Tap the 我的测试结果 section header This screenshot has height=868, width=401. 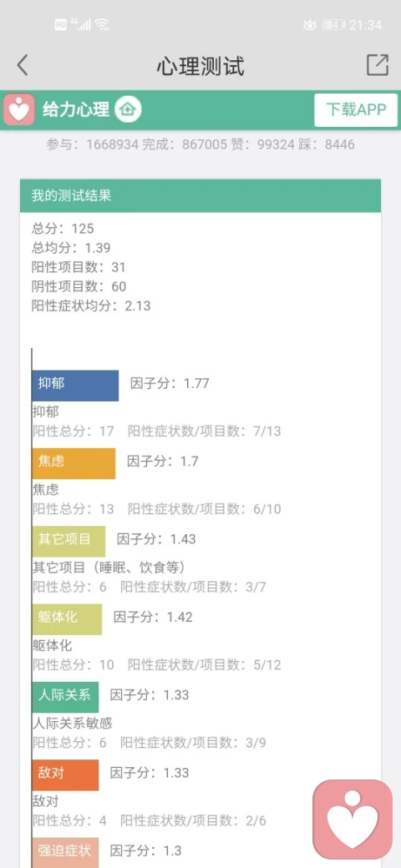200,195
